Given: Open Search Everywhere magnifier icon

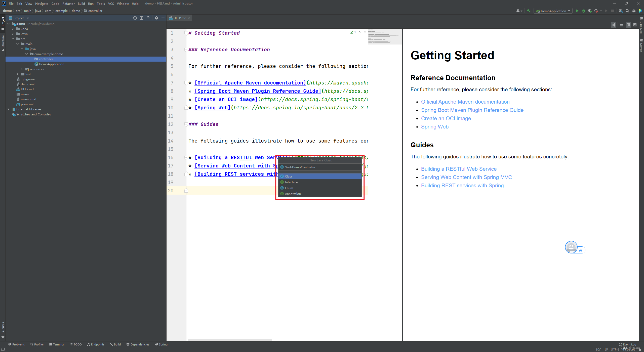Looking at the screenshot, I should (x=627, y=11).
